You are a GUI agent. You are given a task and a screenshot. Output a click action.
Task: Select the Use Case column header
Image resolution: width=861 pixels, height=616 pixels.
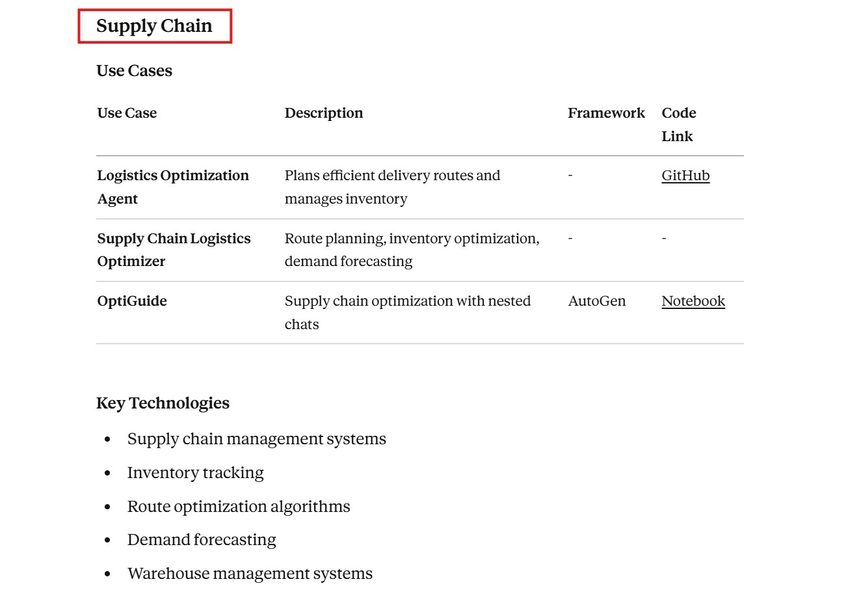[127, 113]
